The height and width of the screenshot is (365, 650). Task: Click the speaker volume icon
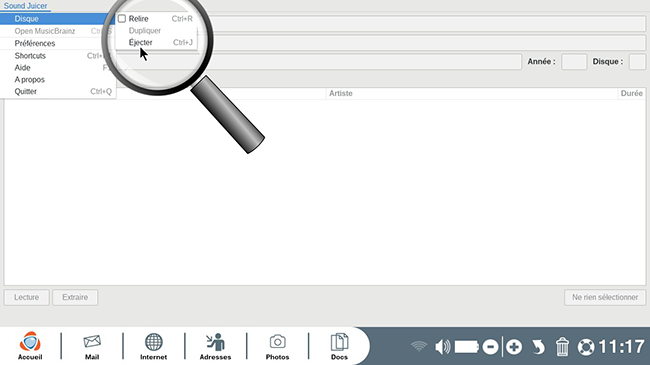[442, 346]
